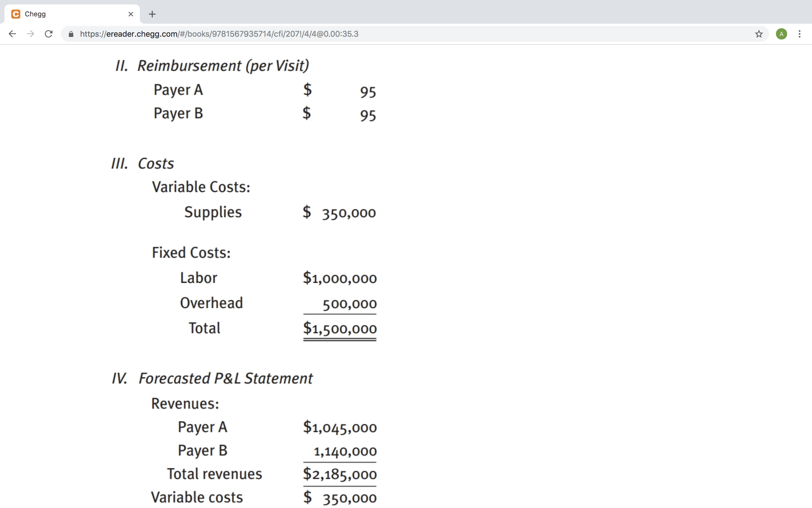812x508 pixels.
Task: Click the 'Forecasted P&L Statement' heading
Action: tap(226, 379)
